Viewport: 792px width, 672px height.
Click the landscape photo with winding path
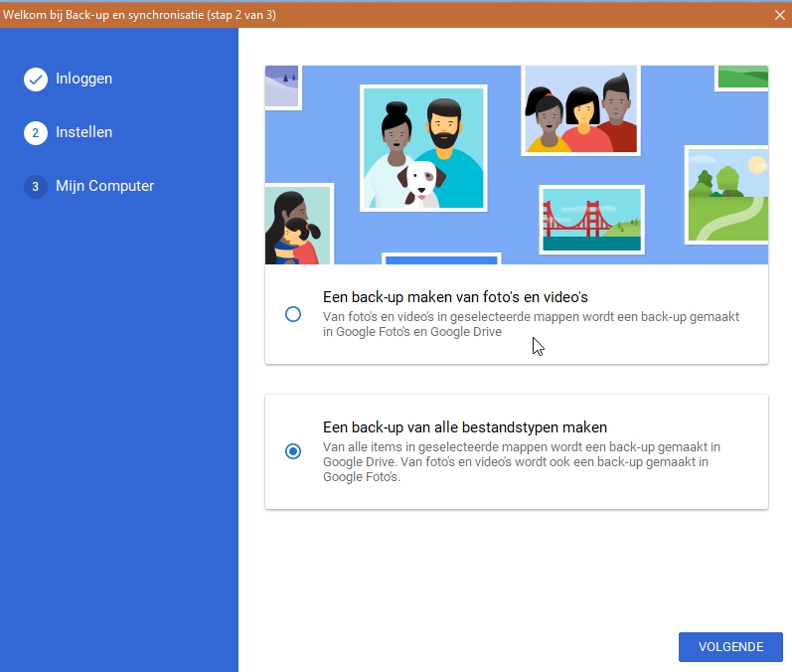coord(727,196)
